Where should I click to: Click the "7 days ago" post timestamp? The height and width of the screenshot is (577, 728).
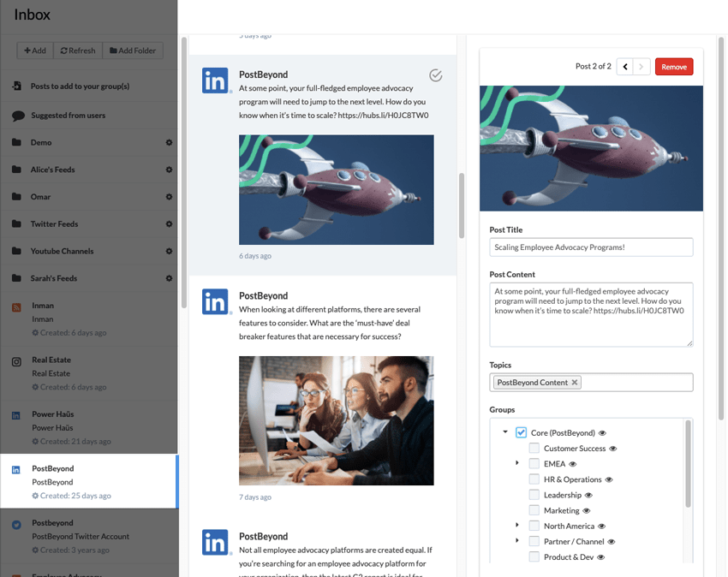pos(255,497)
